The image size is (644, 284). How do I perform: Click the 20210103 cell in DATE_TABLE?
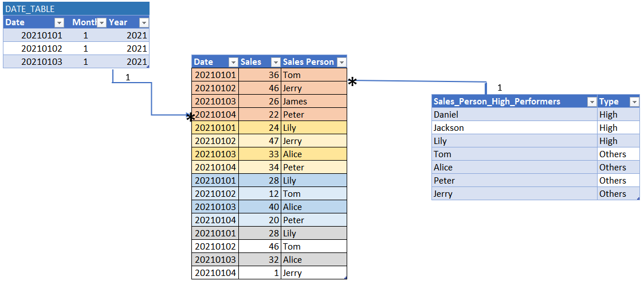coord(42,61)
